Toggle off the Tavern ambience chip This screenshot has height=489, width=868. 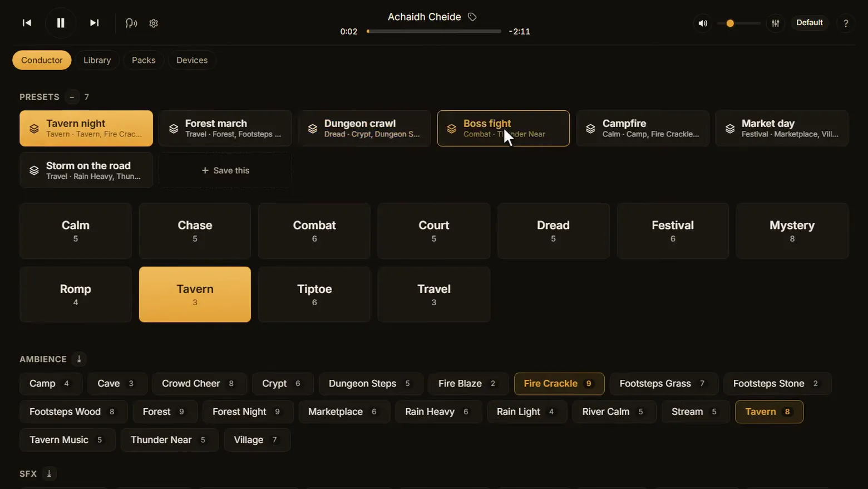point(769,412)
